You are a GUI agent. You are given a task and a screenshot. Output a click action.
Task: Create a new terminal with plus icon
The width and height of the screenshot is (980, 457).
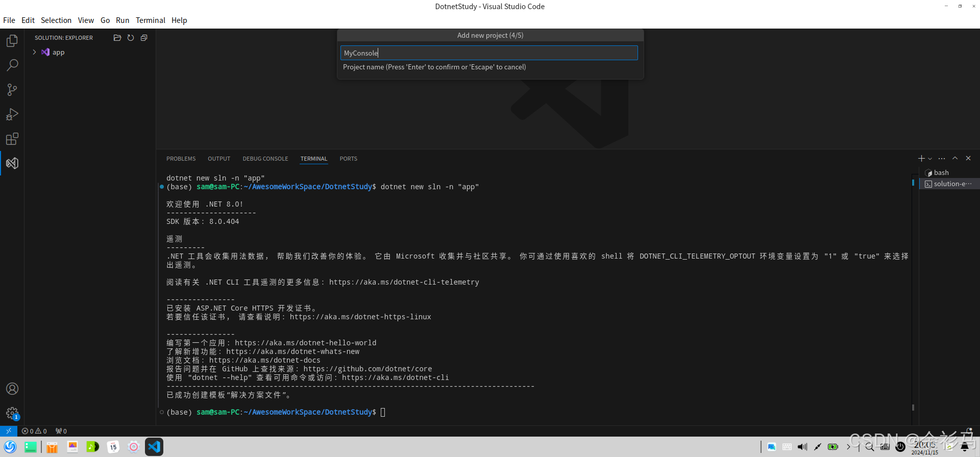pos(921,159)
